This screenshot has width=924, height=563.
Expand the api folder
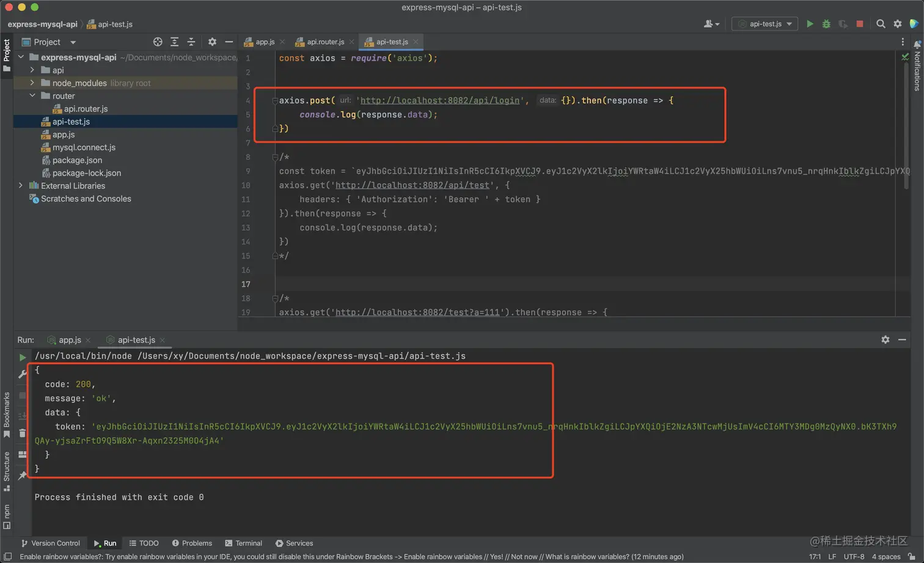32,70
